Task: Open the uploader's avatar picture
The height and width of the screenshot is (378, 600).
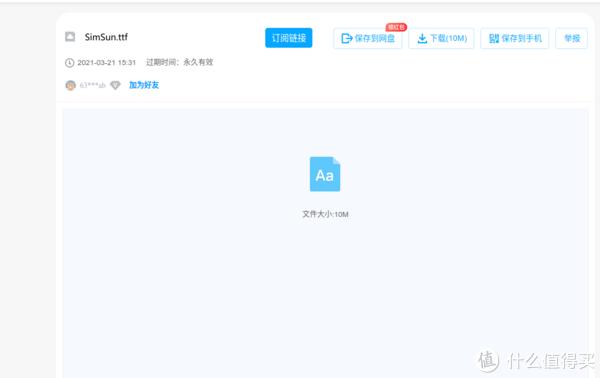Action: click(70, 85)
